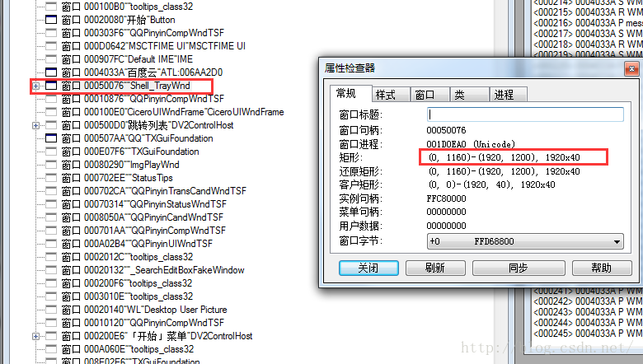The height and width of the screenshot is (364, 643).
Task: Expand the 跳转列表 DV2ControlHost node
Action: [x=36, y=125]
